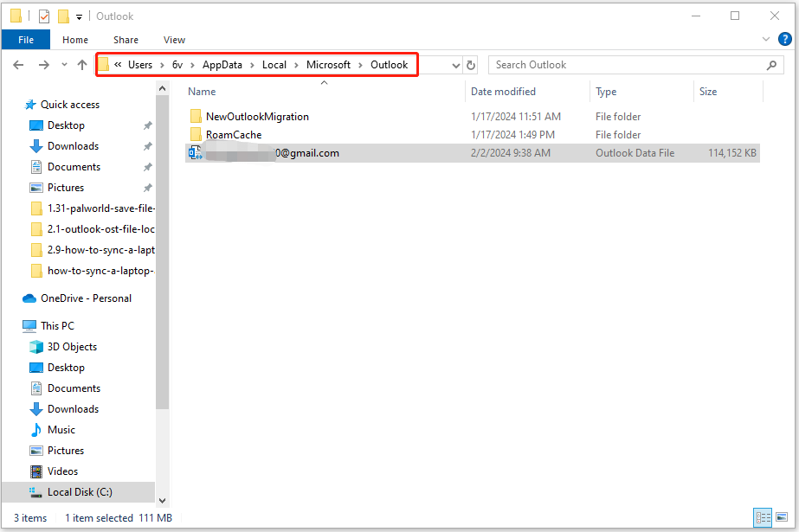Click the navigation pane scroll down arrow
Screen dimensions: 799x532
click(162, 501)
